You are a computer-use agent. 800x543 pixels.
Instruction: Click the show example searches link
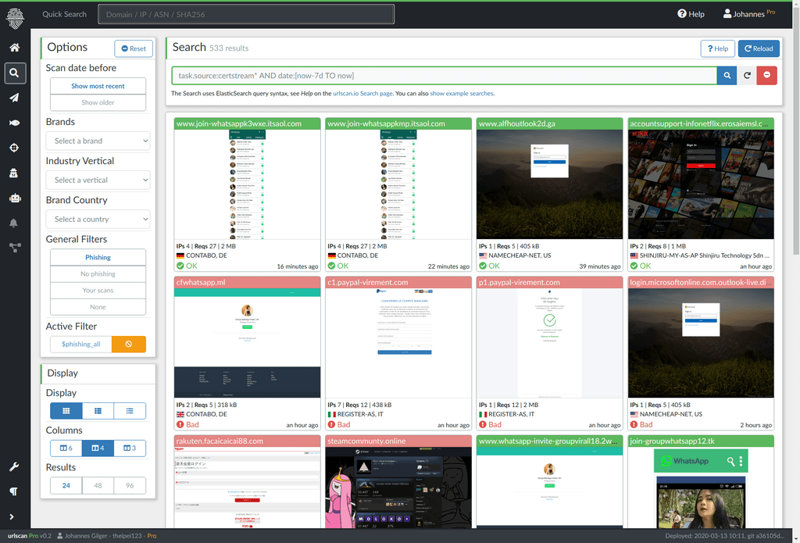(461, 93)
